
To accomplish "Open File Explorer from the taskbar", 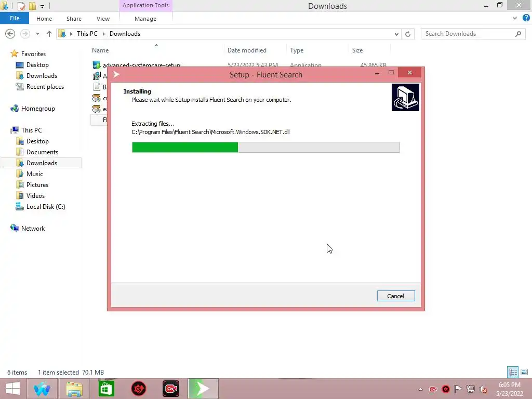I will [74, 389].
